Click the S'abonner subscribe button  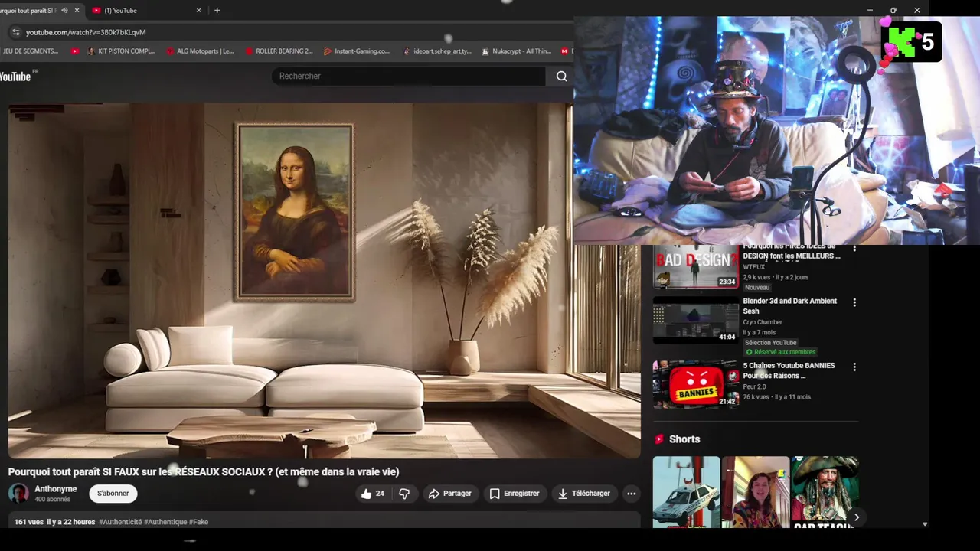(113, 494)
